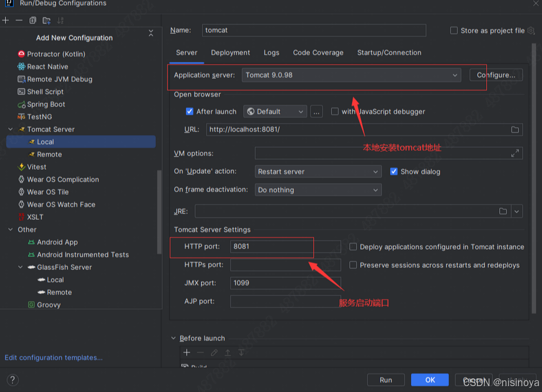
Task: Enable Deploy applications configured in Tomcat instance
Action: (x=353, y=247)
